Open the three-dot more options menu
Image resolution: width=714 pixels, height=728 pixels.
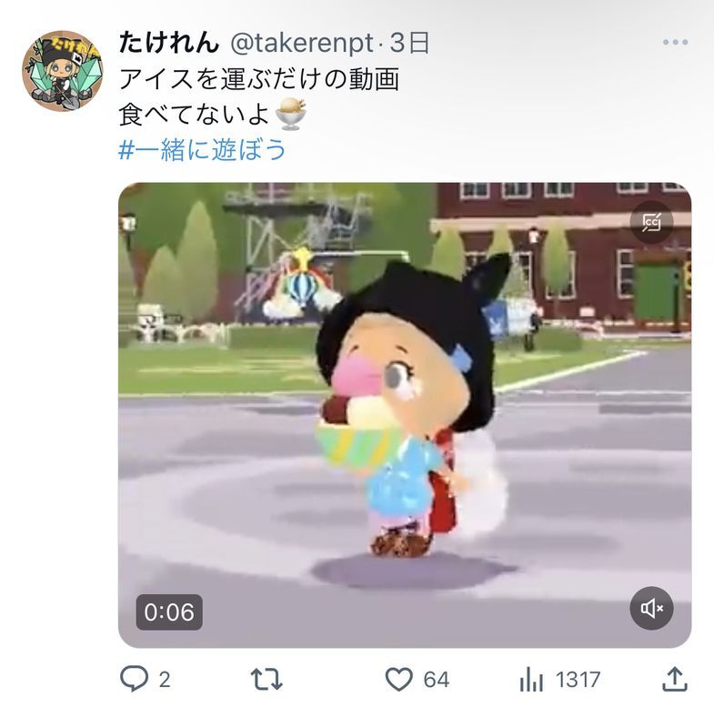675,42
